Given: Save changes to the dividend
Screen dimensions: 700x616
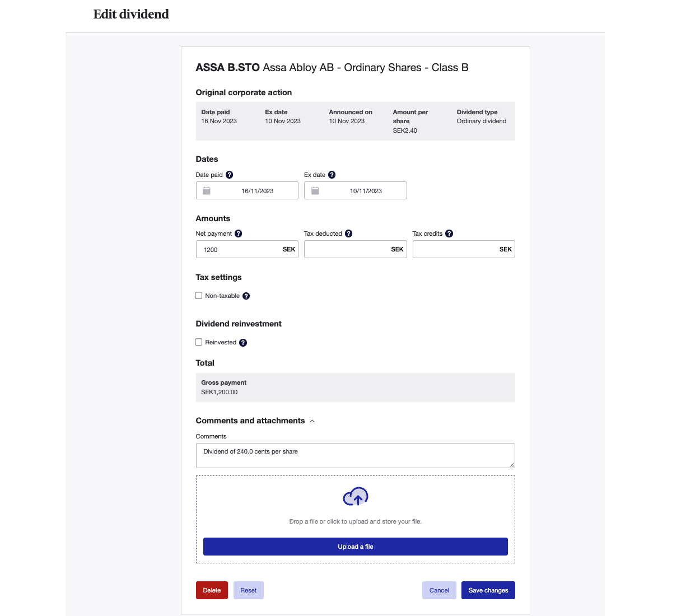Looking at the screenshot, I should tap(488, 590).
